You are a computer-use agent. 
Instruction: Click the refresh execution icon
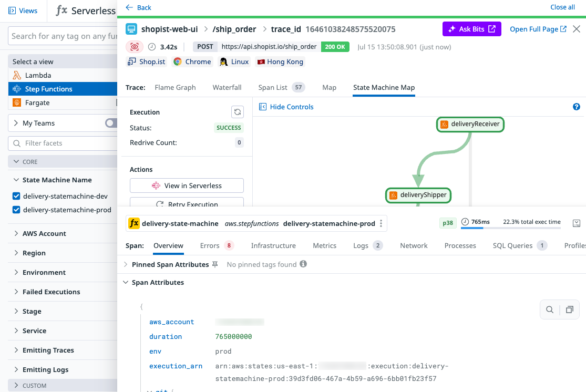click(238, 112)
